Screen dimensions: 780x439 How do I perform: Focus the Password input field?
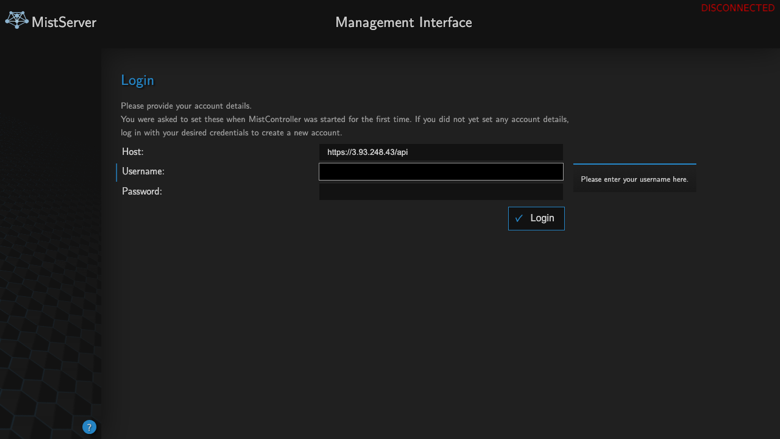441,191
